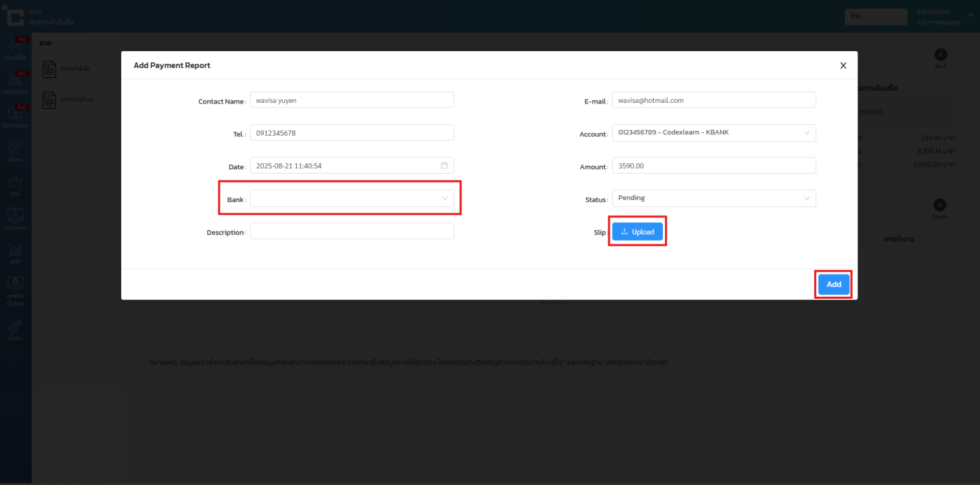Open the shopping basket sales sidebar icon
The image size is (980, 485).
[15, 183]
